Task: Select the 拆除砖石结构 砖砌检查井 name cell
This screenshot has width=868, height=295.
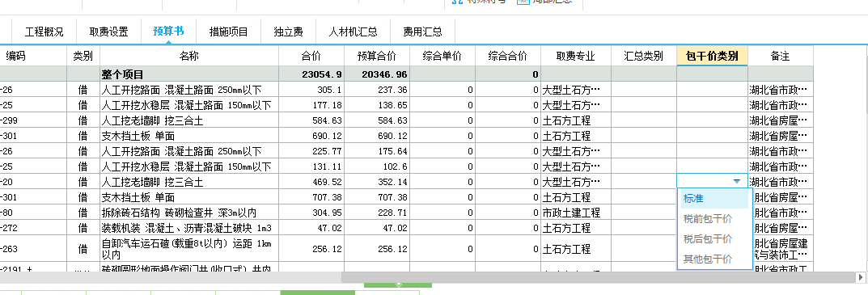Action: point(189,213)
